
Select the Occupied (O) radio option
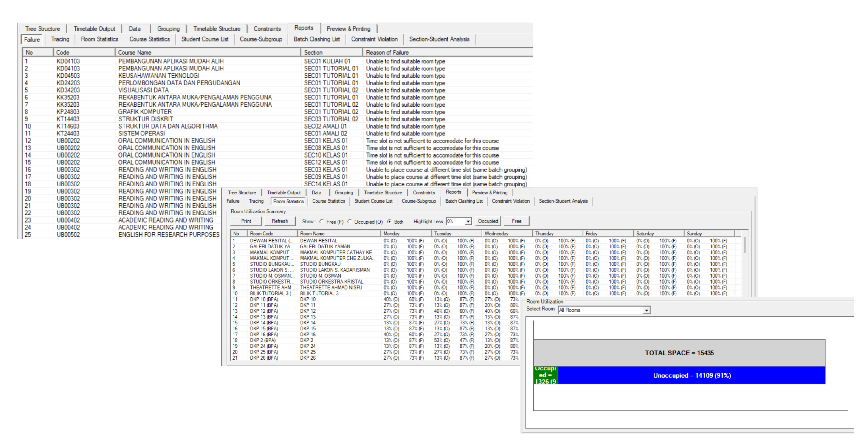[350, 221]
